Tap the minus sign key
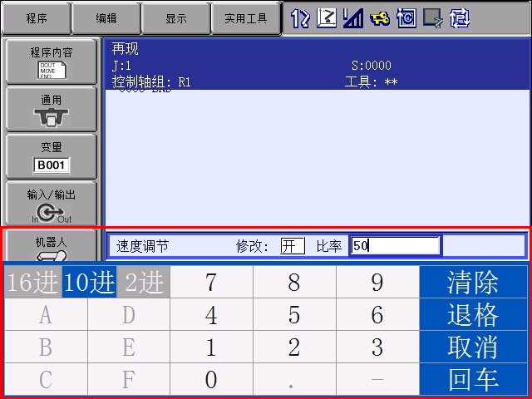The image size is (532, 399). click(377, 379)
